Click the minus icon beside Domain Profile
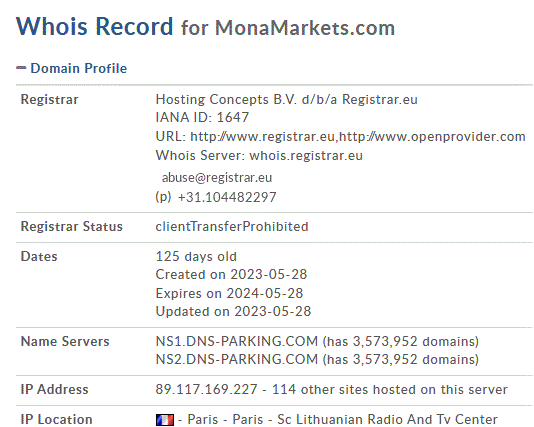The height and width of the screenshot is (427, 534). click(21, 68)
